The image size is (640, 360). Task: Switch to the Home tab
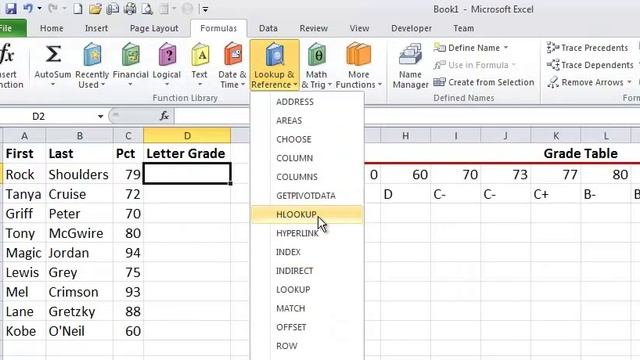51,28
